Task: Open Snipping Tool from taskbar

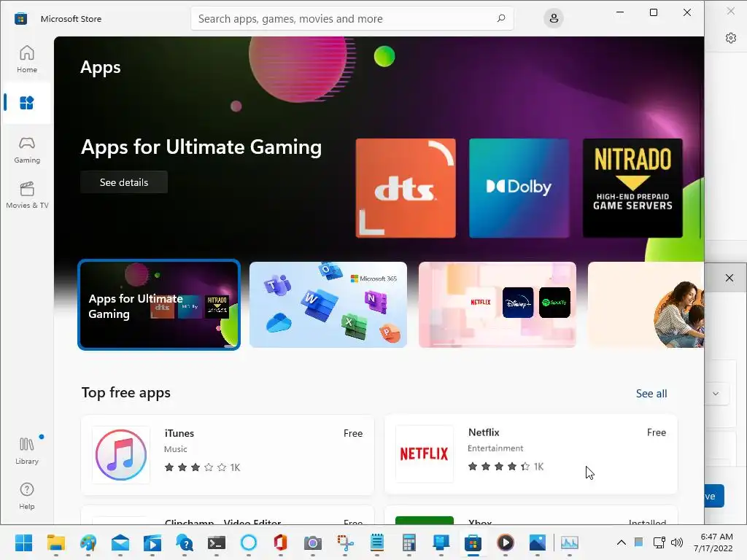Action: pyautogui.click(x=345, y=542)
